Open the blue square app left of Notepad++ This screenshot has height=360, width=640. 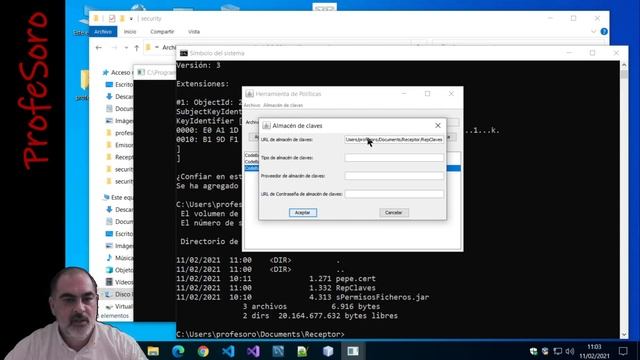278,351
